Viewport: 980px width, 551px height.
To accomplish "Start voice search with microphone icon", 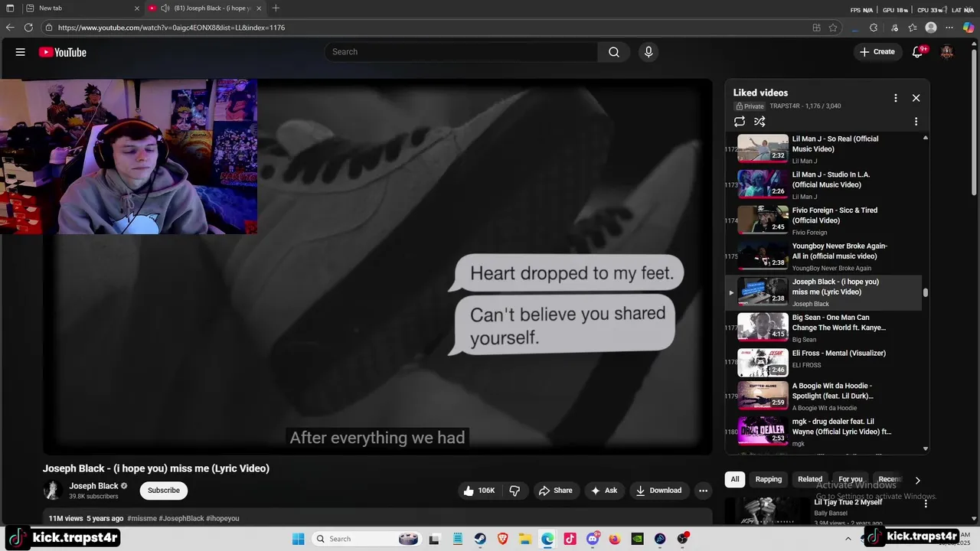I will coord(648,52).
